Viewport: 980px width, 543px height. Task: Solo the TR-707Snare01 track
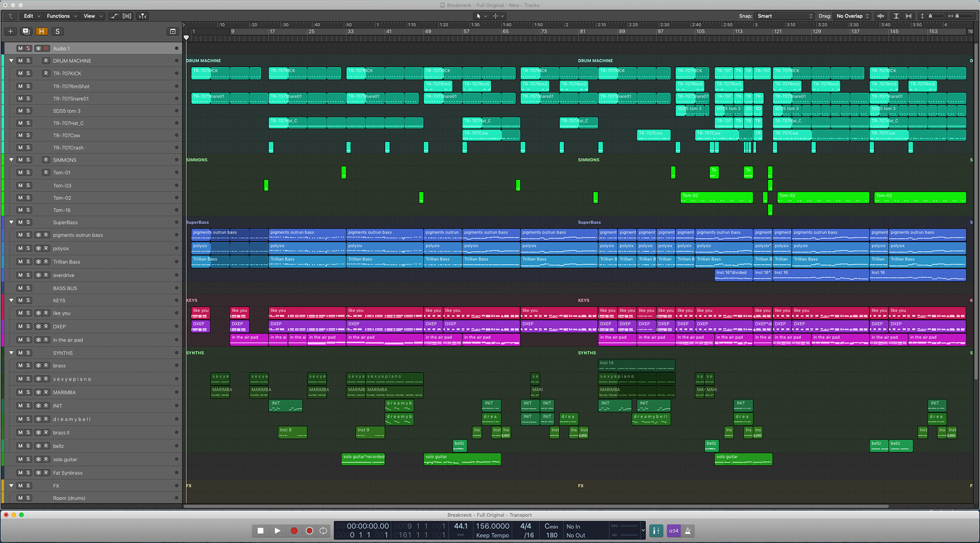28,98
